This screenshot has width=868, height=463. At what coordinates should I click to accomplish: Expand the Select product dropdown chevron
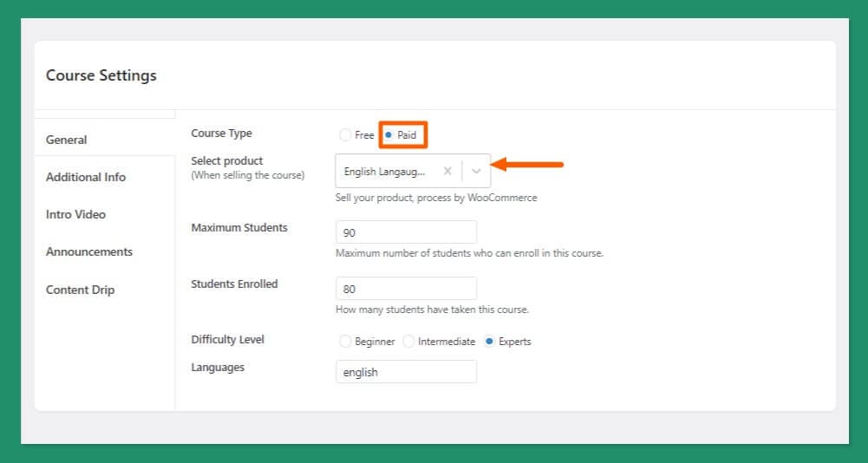(476, 171)
